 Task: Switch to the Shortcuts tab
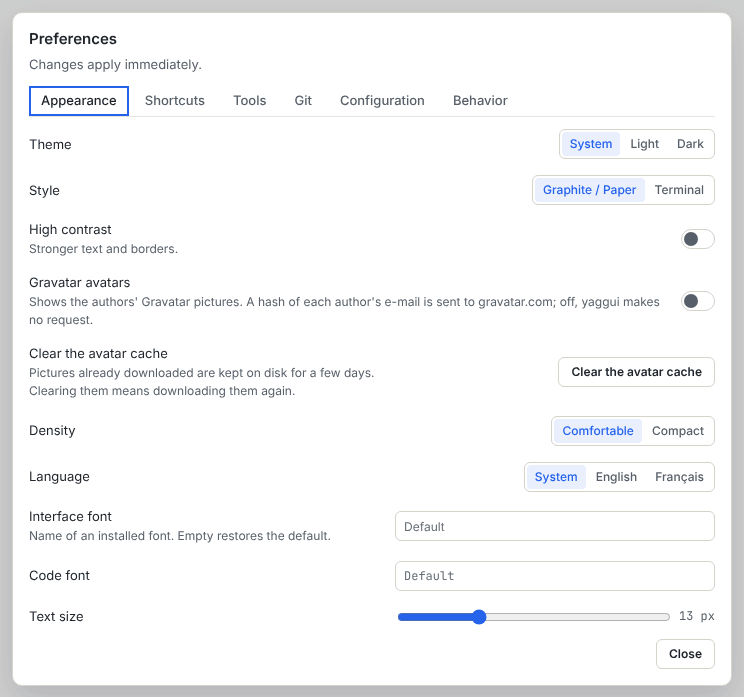click(175, 101)
